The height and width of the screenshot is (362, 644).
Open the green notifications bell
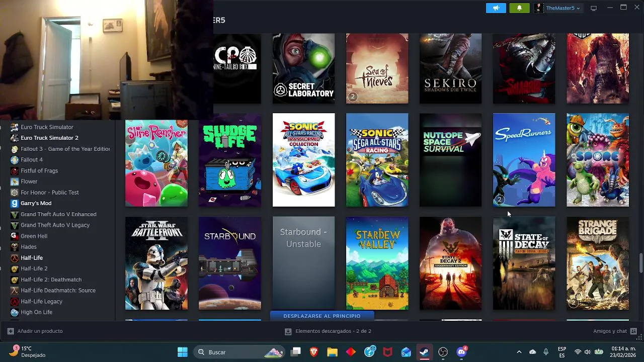519,8
